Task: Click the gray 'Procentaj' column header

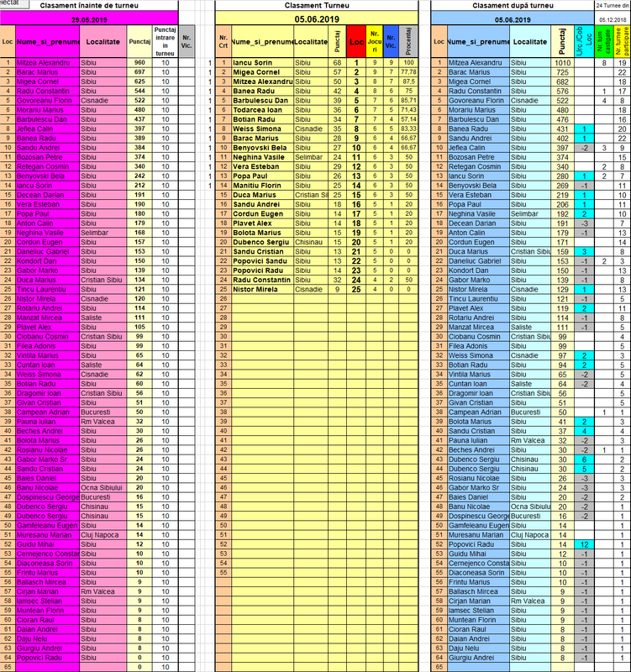Action: tap(408, 41)
